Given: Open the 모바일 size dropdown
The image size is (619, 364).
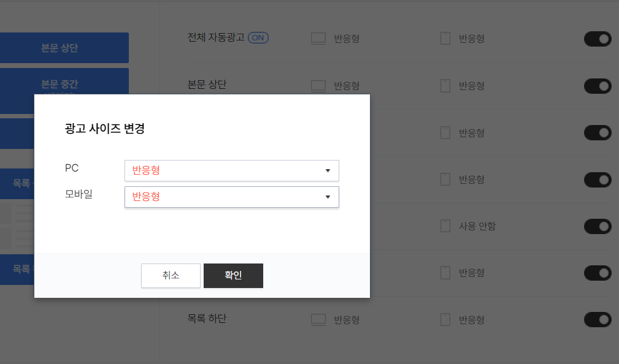Looking at the screenshot, I should click(231, 197).
